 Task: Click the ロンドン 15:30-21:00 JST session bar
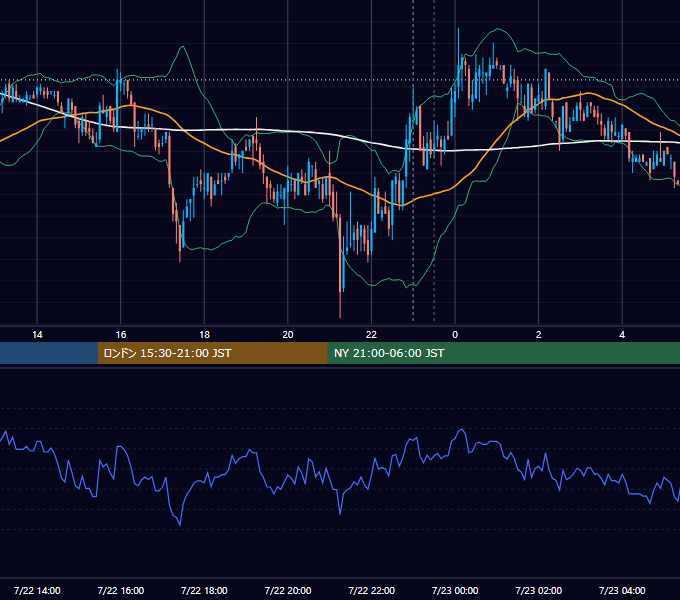[x=212, y=353]
